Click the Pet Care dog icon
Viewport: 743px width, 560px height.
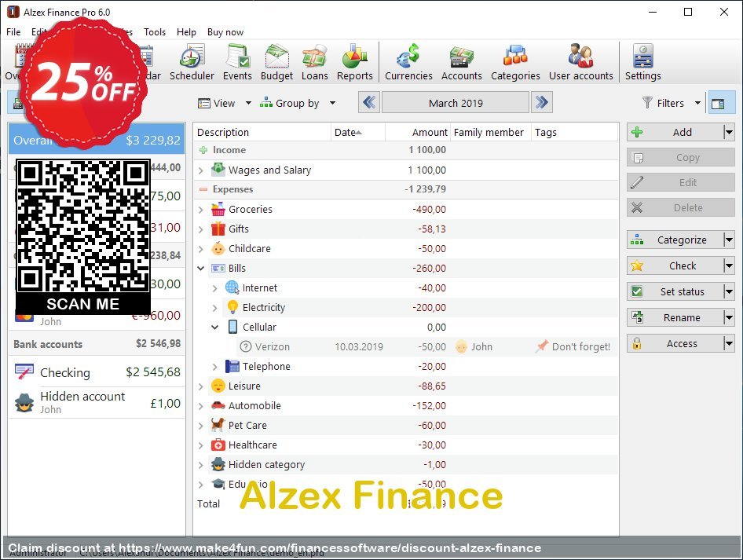[x=218, y=425]
